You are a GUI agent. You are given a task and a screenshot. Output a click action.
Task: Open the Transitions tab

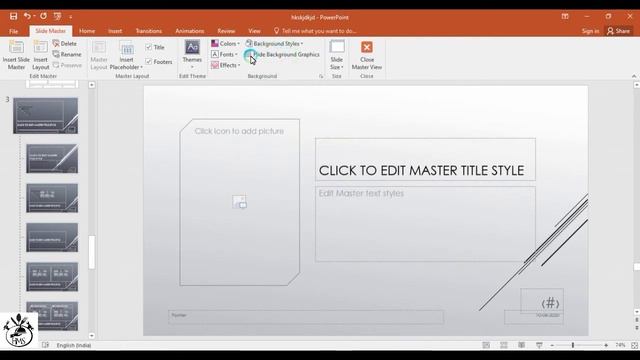pyautogui.click(x=149, y=31)
